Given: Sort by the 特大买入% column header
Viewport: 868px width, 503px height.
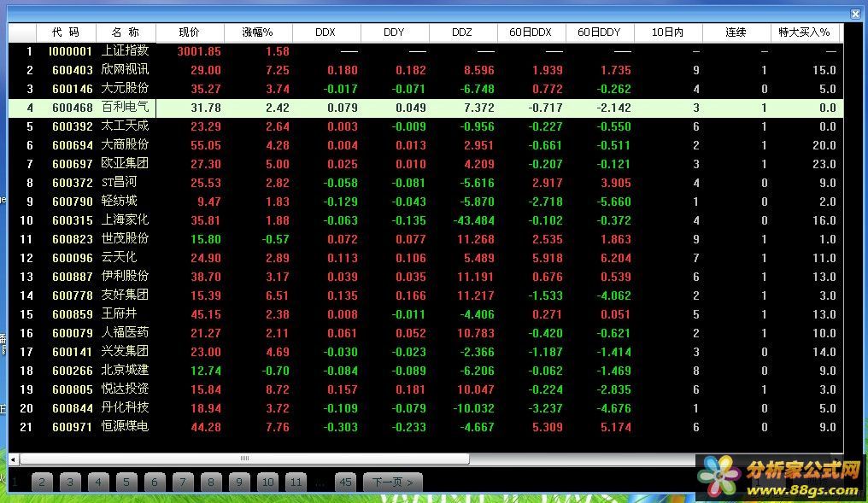Looking at the screenshot, I should (x=804, y=32).
